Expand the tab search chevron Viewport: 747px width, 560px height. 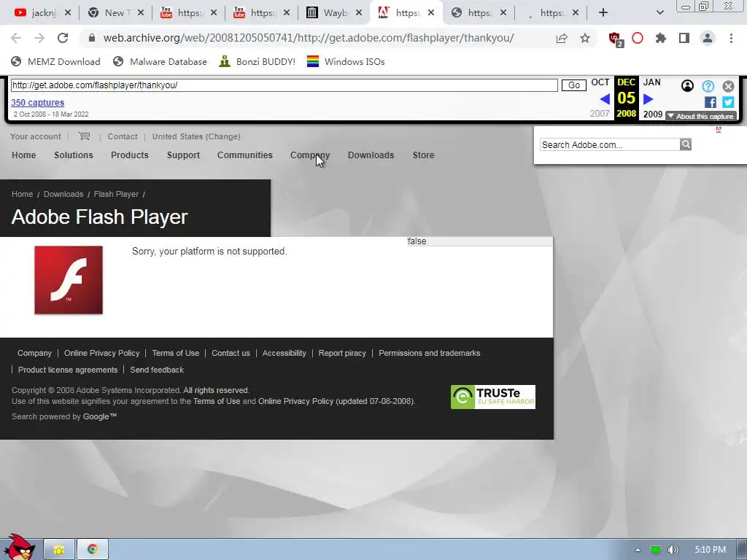click(659, 13)
